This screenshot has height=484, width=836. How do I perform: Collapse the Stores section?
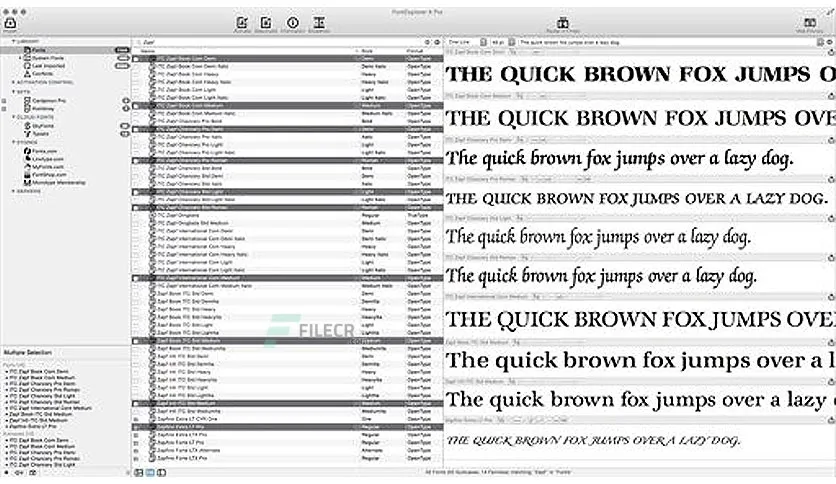[x=14, y=142]
